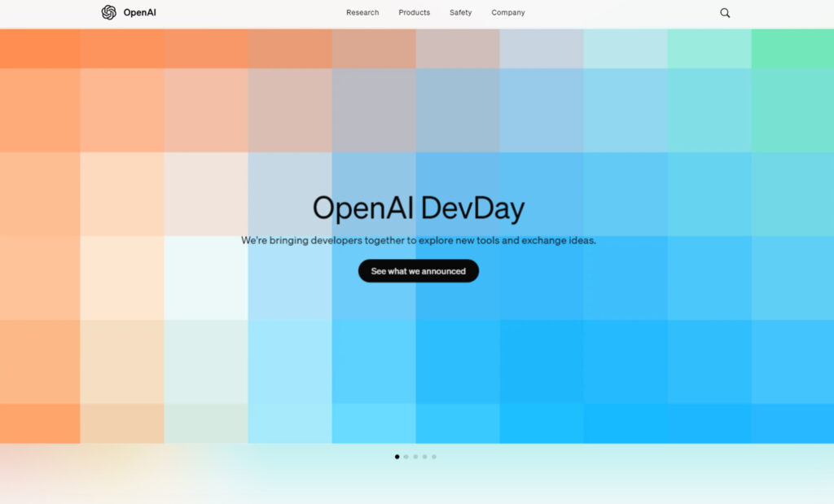Go to the fourth carousel slide dot

pos(424,457)
